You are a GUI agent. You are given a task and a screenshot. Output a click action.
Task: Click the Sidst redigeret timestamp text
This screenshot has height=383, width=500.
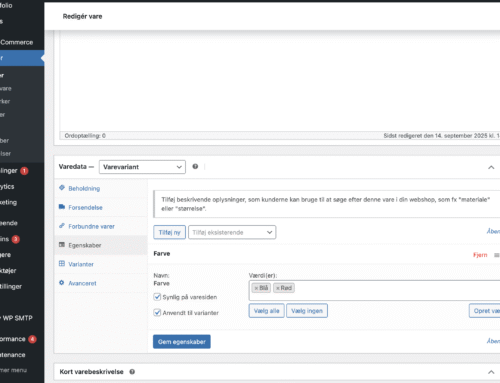442,136
